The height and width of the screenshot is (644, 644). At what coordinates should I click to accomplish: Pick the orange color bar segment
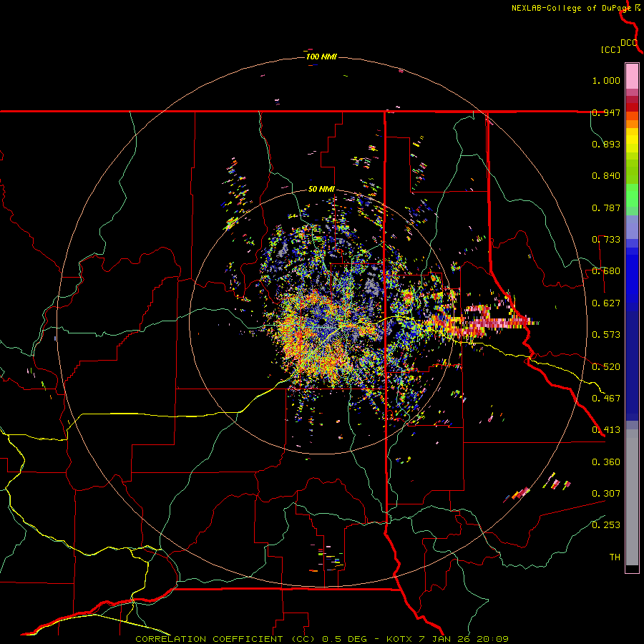[632, 124]
